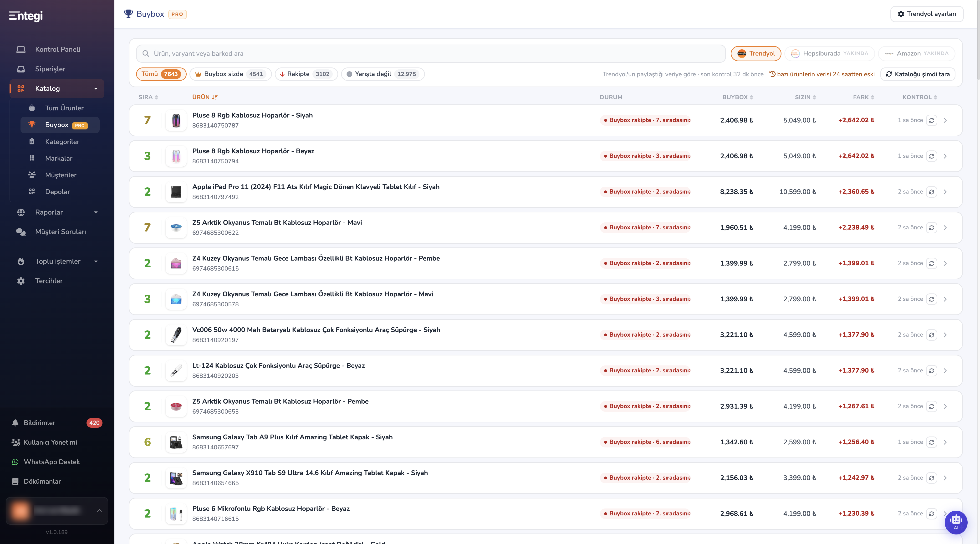Open details chevron for Galaxy Tab A9 Plus

[945, 442]
